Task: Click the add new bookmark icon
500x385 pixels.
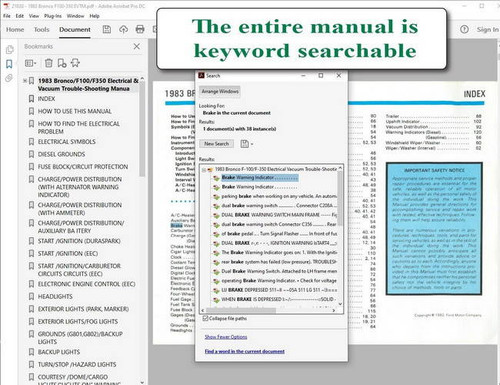Action: (62, 63)
